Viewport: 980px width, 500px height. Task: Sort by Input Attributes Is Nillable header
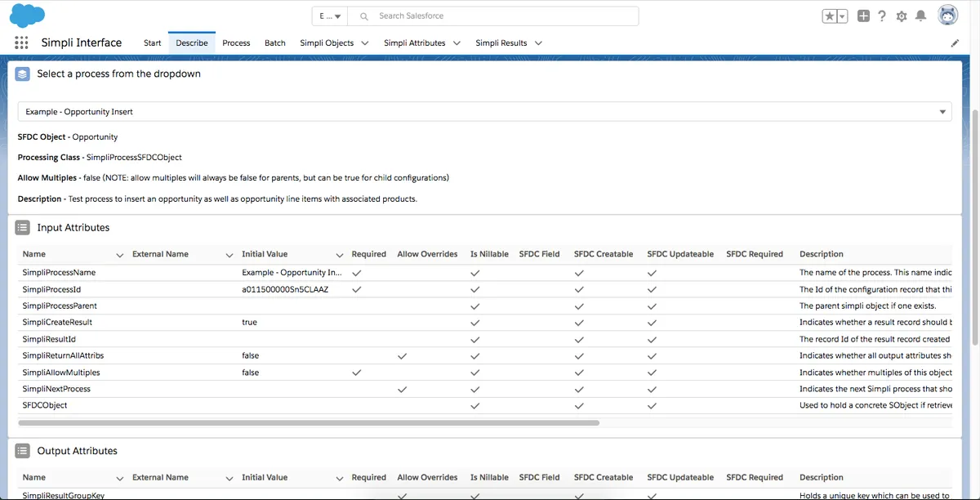489,254
